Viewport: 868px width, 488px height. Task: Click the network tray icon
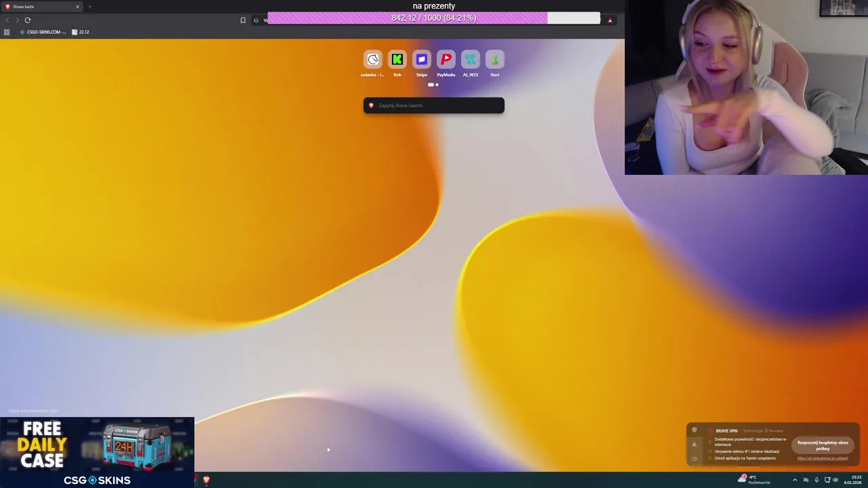[x=827, y=480]
